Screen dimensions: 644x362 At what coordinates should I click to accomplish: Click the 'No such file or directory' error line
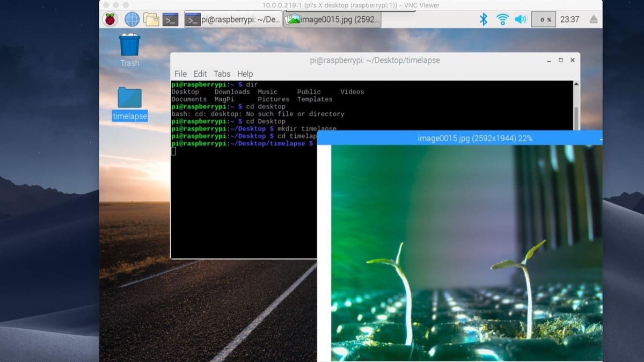click(258, 114)
